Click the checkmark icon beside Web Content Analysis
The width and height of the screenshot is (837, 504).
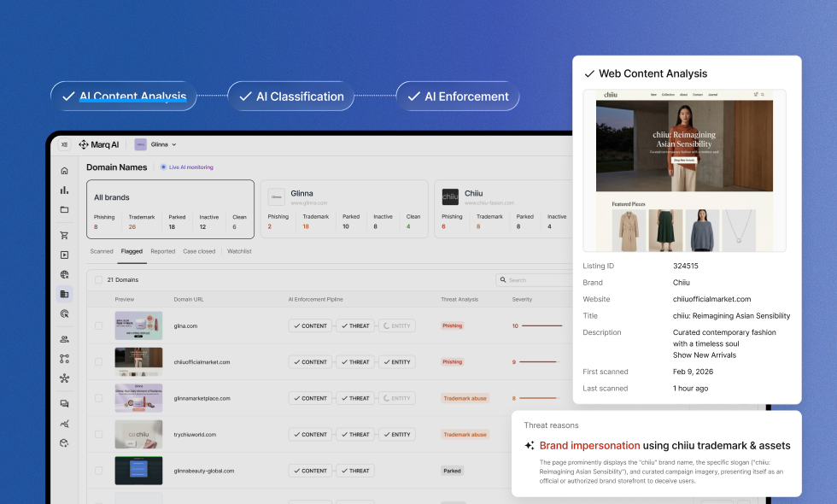point(589,73)
